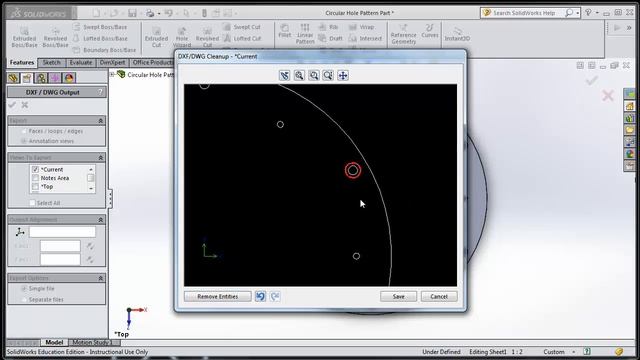
Task: Open the Custom units dropdown in status bar
Action: [573, 352]
